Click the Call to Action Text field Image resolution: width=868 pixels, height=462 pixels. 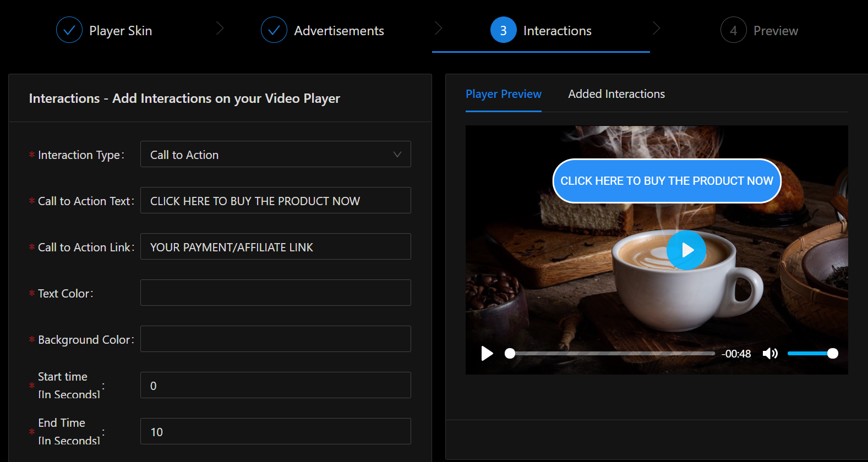pyautogui.click(x=276, y=200)
